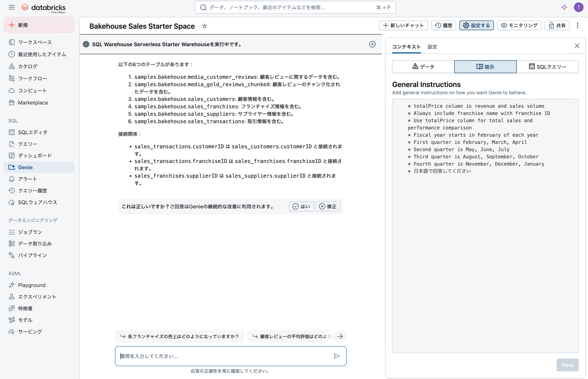Open アラート in sidebar
This screenshot has width=588, height=379.
click(x=39, y=179)
